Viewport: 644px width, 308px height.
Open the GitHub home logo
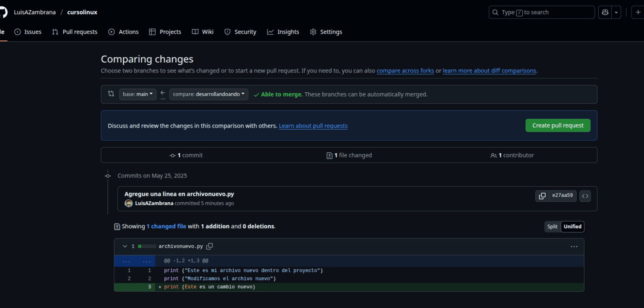click(3, 12)
